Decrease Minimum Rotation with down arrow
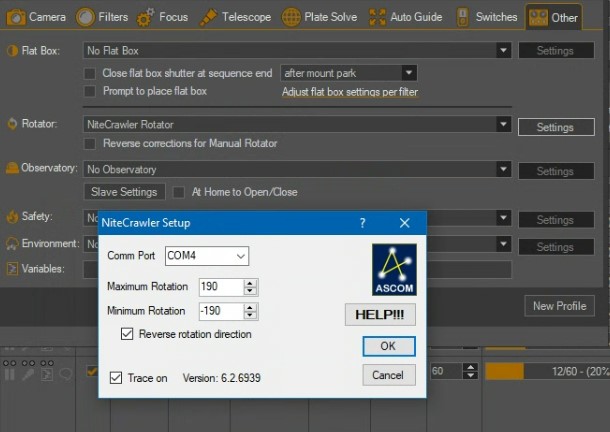 (250, 315)
